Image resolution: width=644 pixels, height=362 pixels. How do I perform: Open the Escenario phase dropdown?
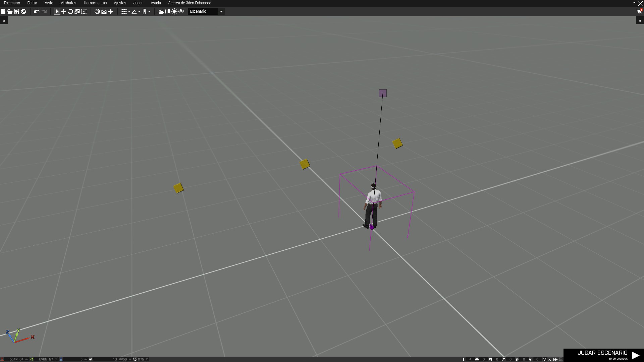pyautogui.click(x=206, y=11)
